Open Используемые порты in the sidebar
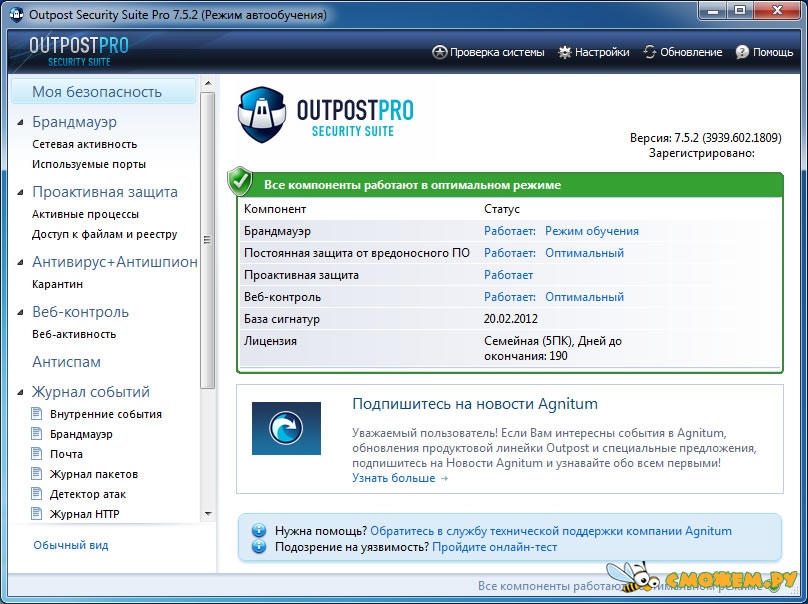The width and height of the screenshot is (808, 604). [89, 164]
